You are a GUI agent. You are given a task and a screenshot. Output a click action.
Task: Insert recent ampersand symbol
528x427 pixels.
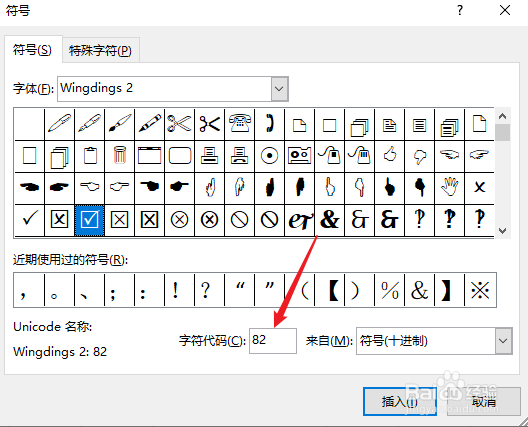tap(419, 290)
